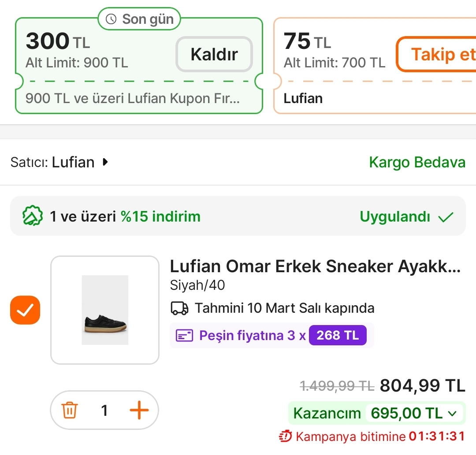
Task: Increase quantity with the plus icon
Action: click(139, 411)
